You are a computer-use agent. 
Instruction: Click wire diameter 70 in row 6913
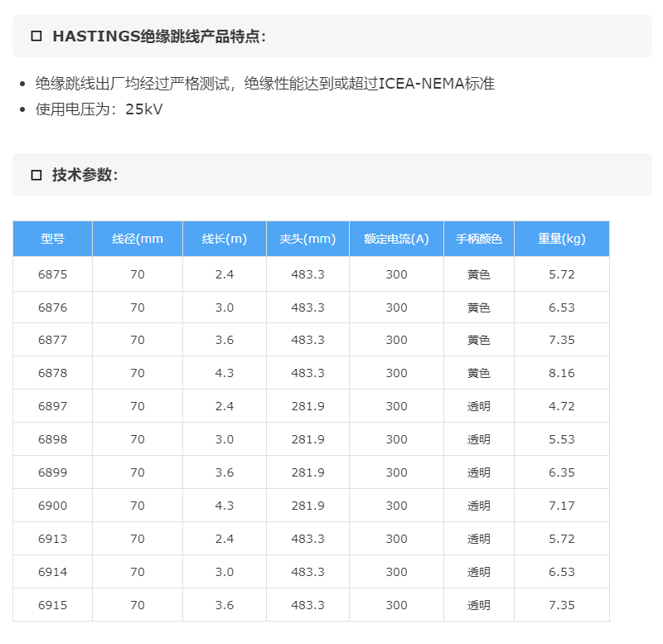pos(138,539)
